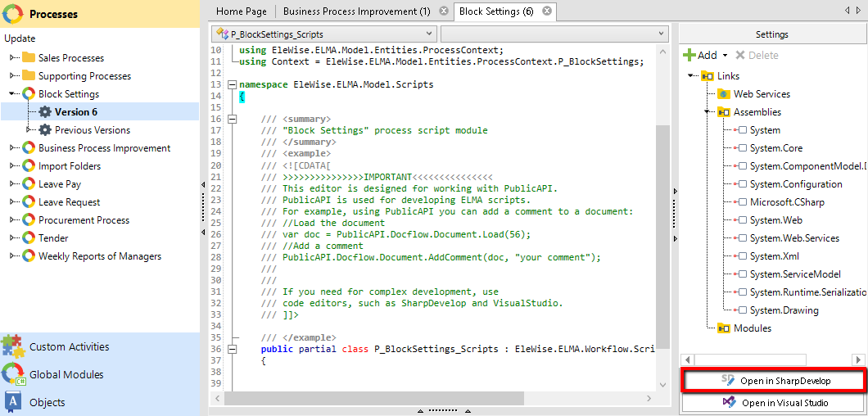Check the System.Core assembly checkbox
Viewport: 868px width, 416px height.
[742, 148]
